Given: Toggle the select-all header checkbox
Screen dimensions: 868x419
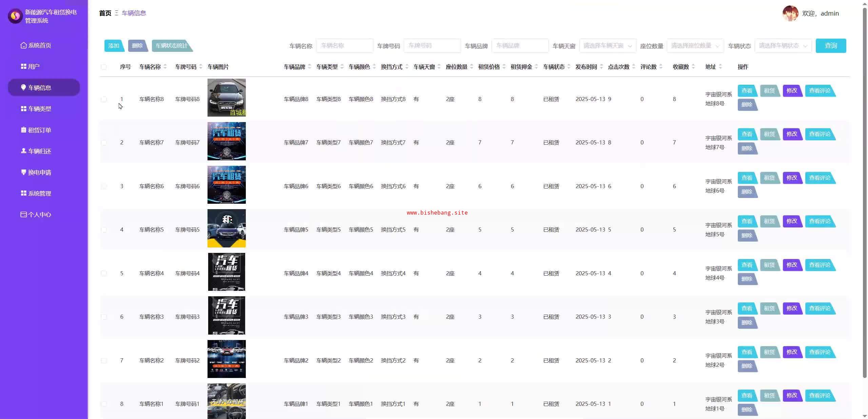Looking at the screenshot, I should pyautogui.click(x=104, y=67).
